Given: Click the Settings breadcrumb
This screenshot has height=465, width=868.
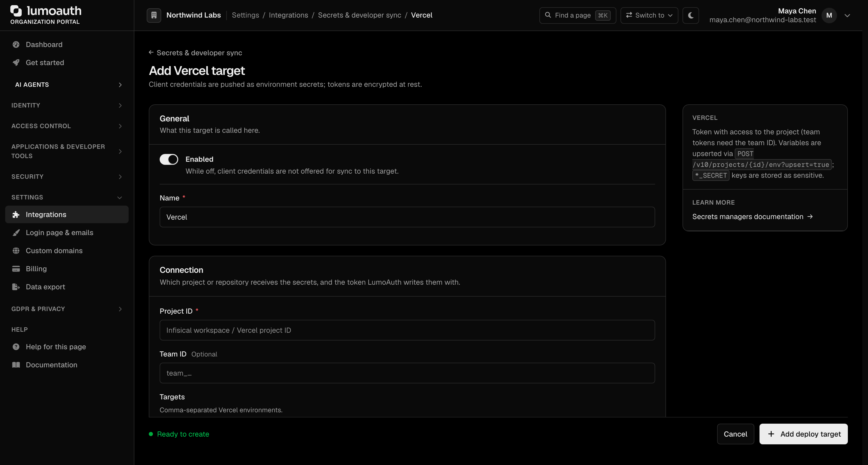Looking at the screenshot, I should (245, 15).
